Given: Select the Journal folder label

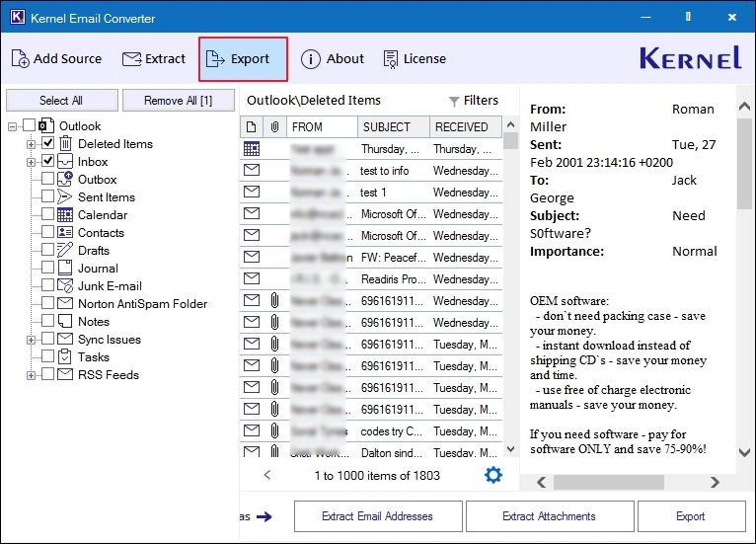Looking at the screenshot, I should 98,269.
